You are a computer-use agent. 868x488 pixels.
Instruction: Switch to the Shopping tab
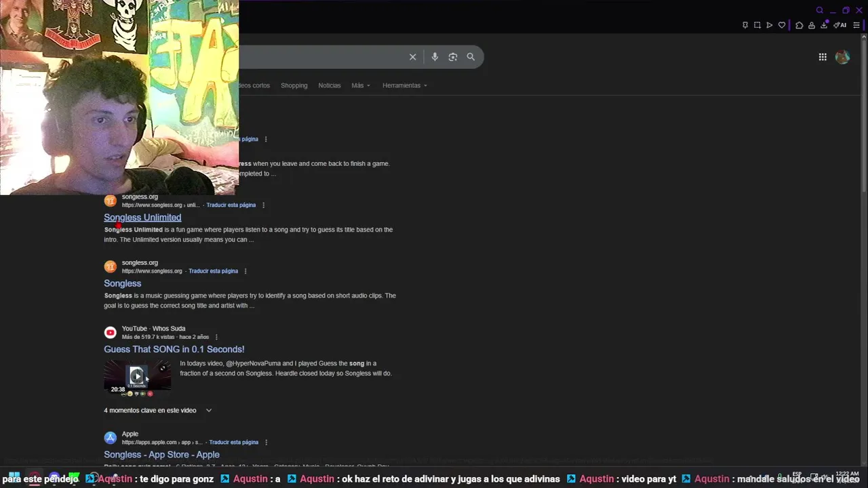click(294, 85)
